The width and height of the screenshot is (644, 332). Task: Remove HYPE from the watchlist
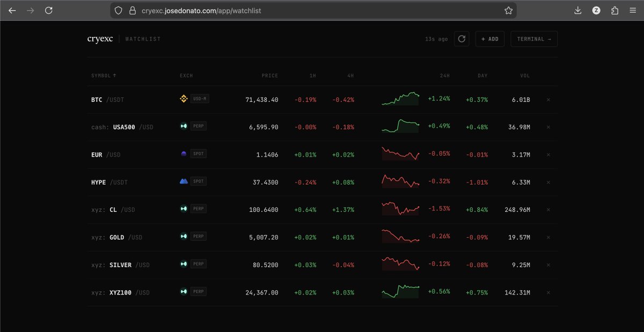click(x=548, y=182)
